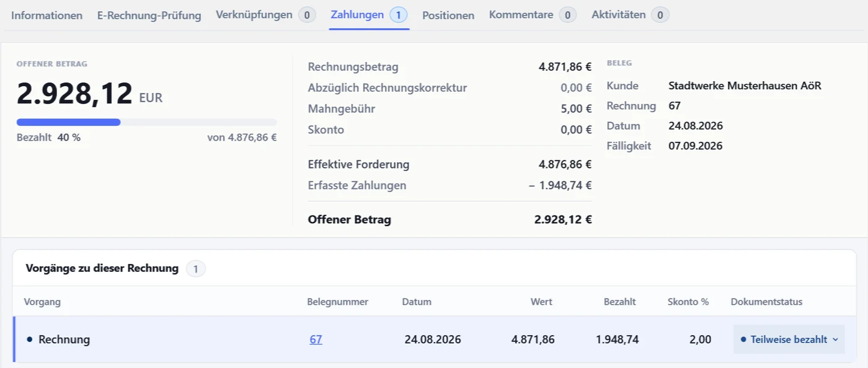Click the Erfasste Zahlungen value − 1.948,74 €
Screen dimensions: 868x368
560,185
